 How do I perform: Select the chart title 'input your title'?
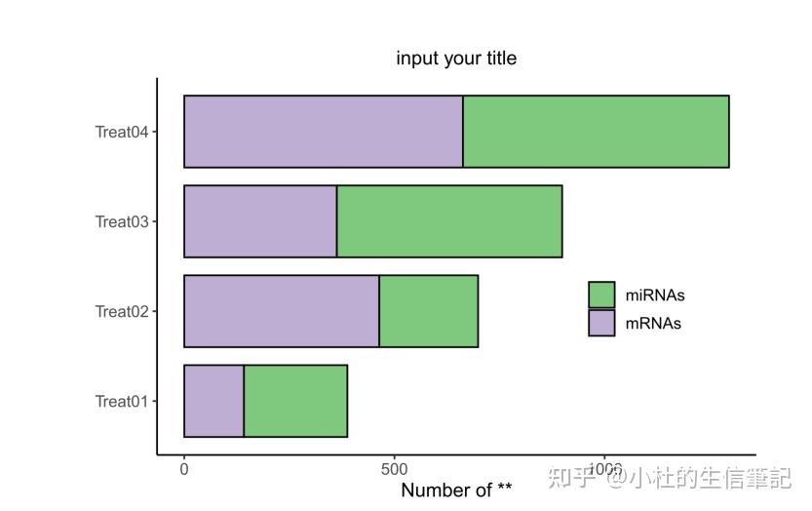coord(456,59)
